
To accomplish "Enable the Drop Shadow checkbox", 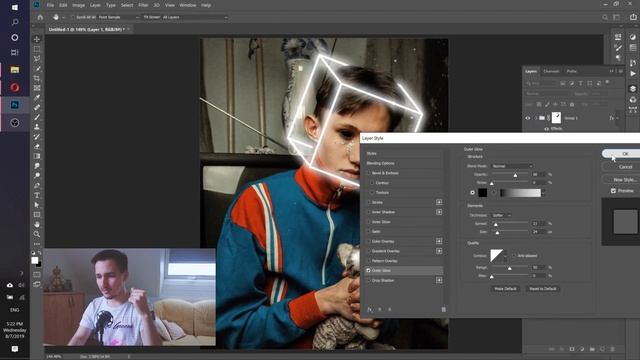I will pyautogui.click(x=368, y=280).
